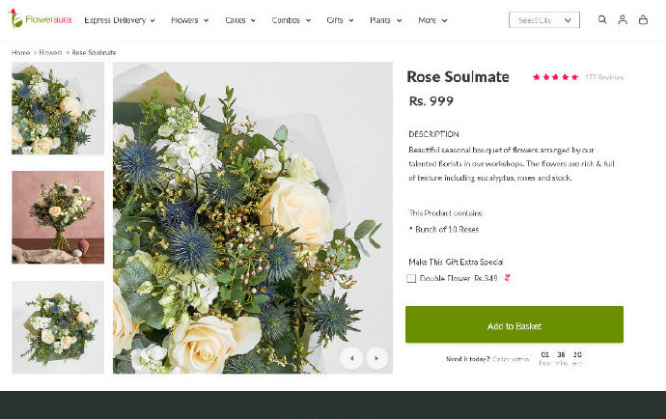Click the pink icon beside Double Flower

[x=508, y=278]
